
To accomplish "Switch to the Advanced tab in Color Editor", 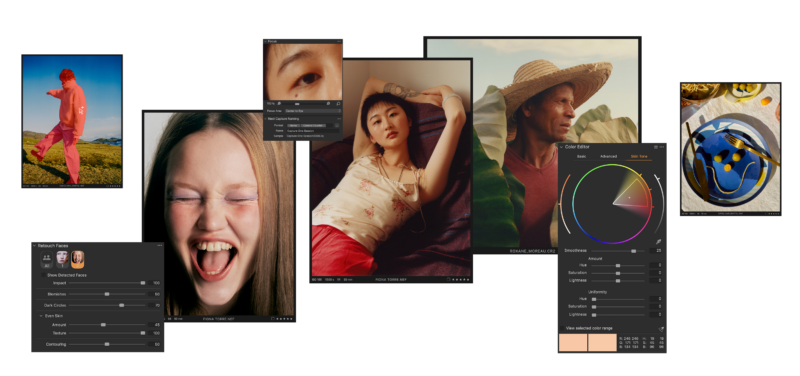I will pos(608,156).
